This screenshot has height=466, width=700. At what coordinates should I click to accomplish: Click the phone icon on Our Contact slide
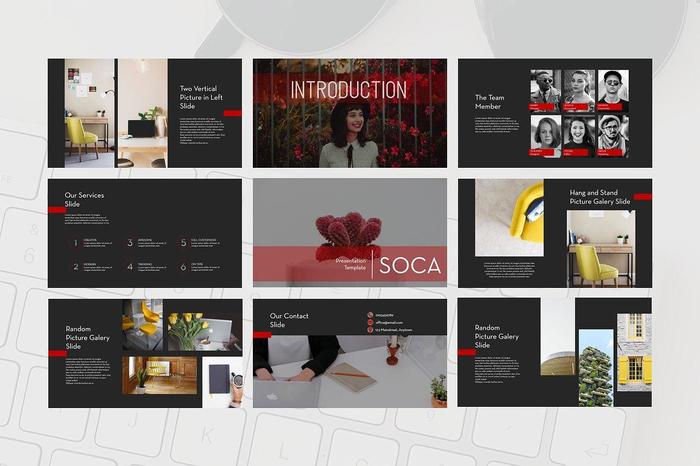point(369,314)
